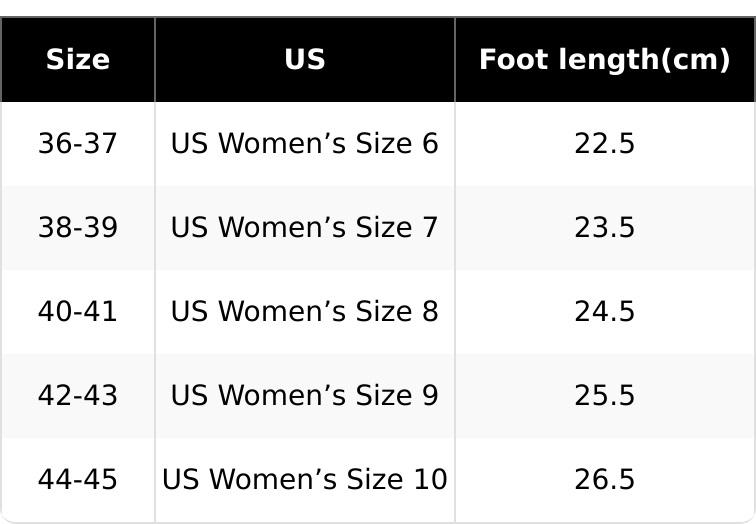Select the 36-37 size cell
Viewport: 756px width, 524px height.
(78, 144)
